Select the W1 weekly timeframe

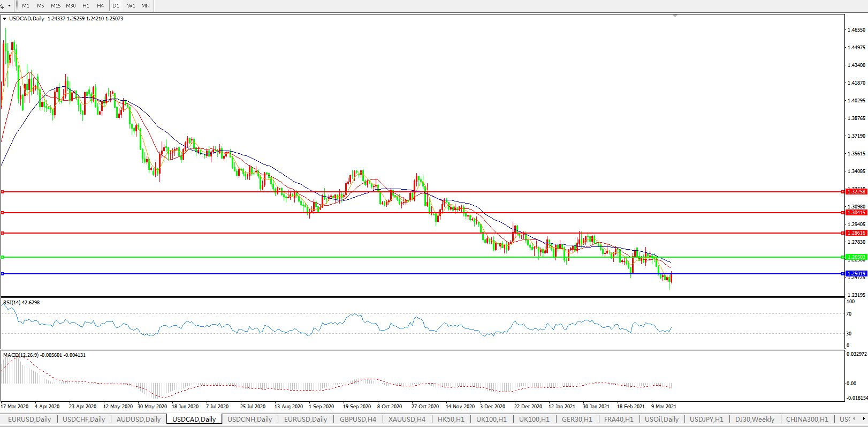pos(131,5)
